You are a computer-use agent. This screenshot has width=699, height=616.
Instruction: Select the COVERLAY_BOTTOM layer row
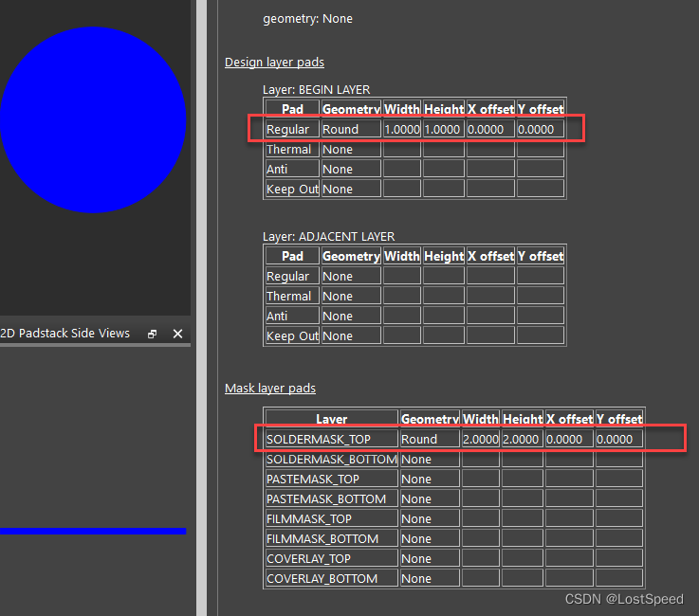tap(322, 579)
